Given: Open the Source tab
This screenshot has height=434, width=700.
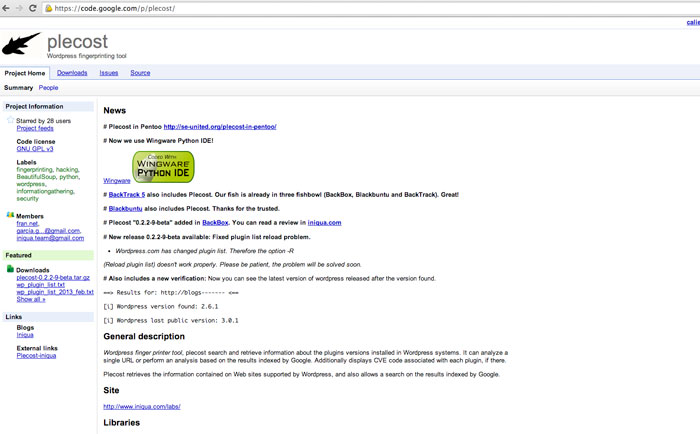Looking at the screenshot, I should click(140, 73).
